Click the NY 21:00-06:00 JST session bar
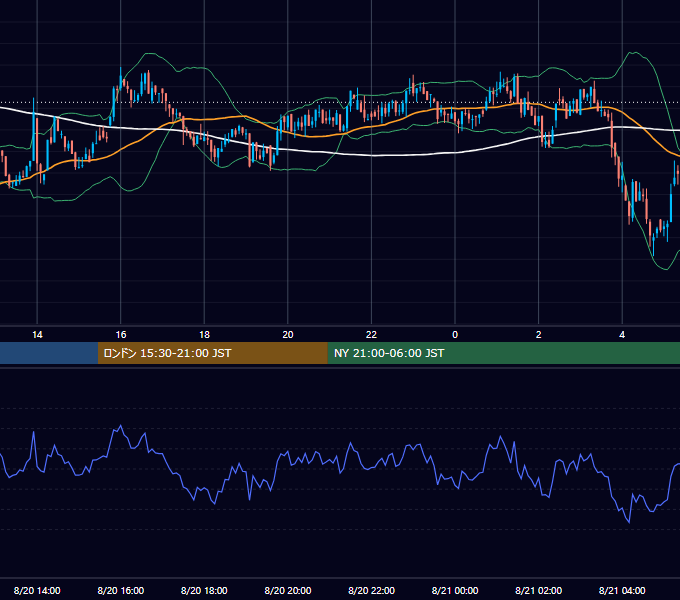 coord(503,353)
